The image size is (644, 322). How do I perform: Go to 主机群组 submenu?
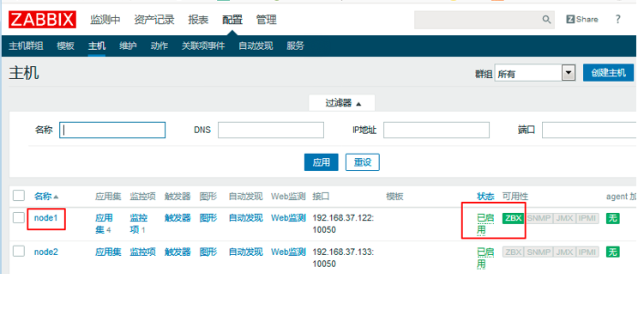26,46
